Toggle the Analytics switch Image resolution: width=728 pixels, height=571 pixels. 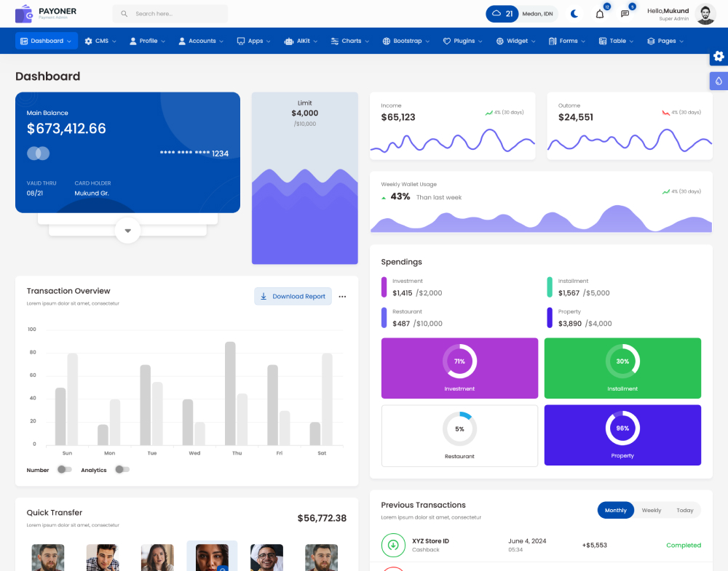click(122, 470)
